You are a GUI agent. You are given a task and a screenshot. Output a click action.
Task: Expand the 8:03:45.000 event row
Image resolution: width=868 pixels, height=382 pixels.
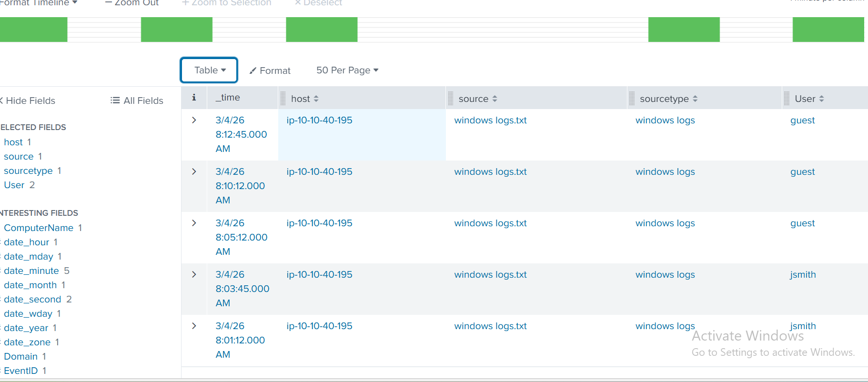click(x=194, y=274)
